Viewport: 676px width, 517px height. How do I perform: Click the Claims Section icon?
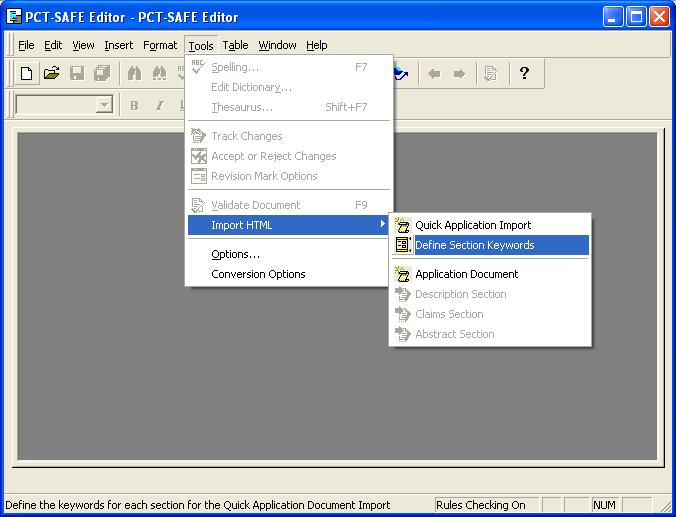tap(402, 314)
